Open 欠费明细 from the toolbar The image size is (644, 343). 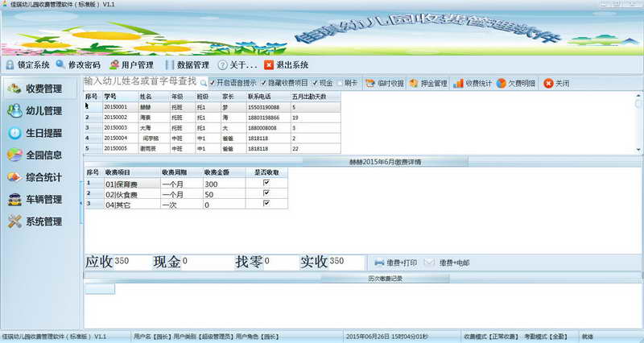[x=515, y=83]
